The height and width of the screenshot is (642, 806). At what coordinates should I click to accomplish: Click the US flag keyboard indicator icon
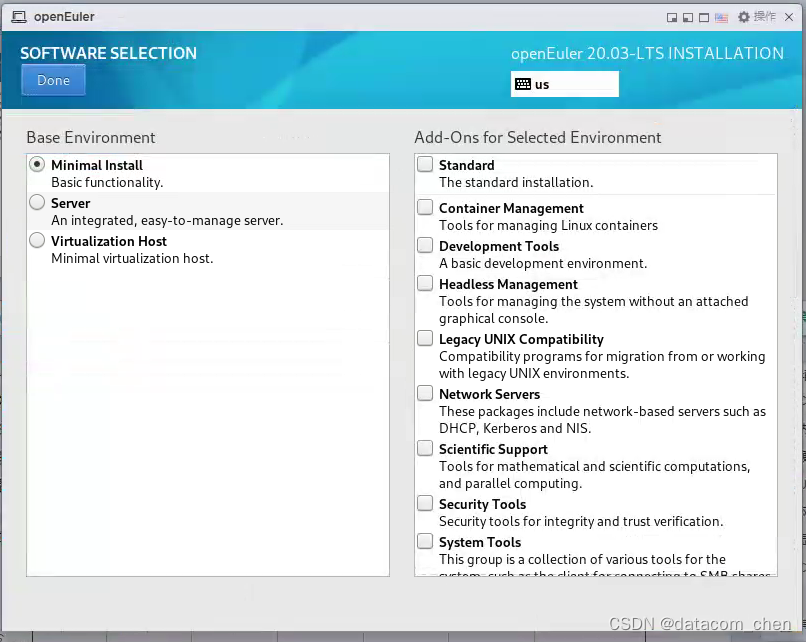coord(721,17)
